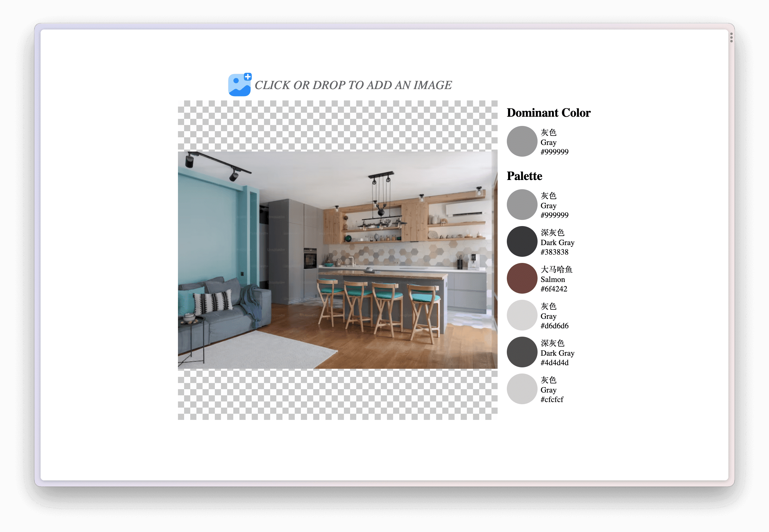Select the first palette swatch #999999
This screenshot has height=532, width=769.
point(522,205)
